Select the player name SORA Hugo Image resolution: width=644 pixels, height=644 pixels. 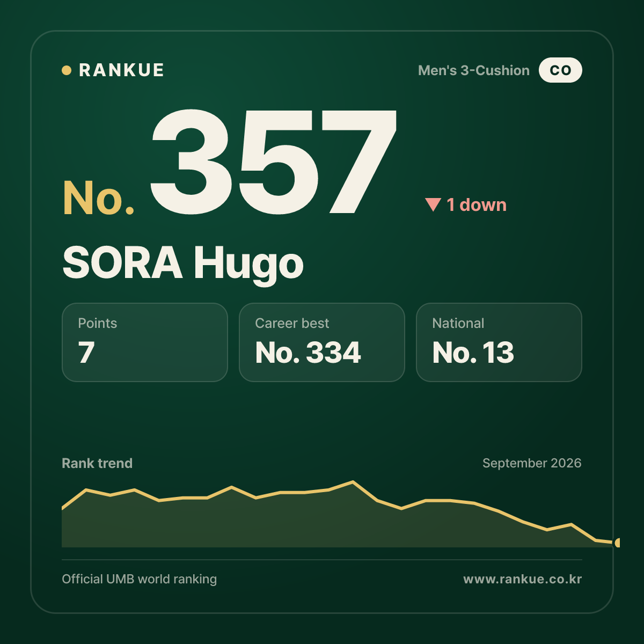(x=183, y=263)
